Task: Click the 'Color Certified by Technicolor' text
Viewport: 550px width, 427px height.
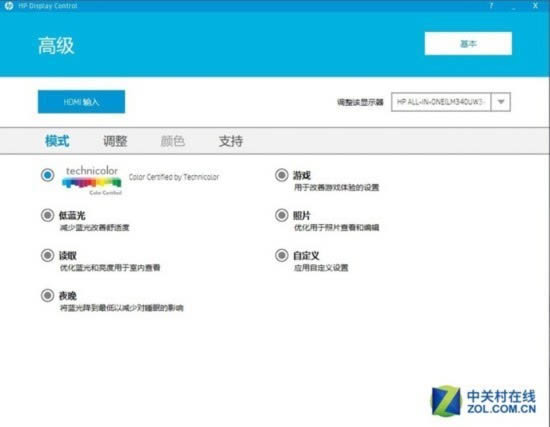Action: [174, 177]
